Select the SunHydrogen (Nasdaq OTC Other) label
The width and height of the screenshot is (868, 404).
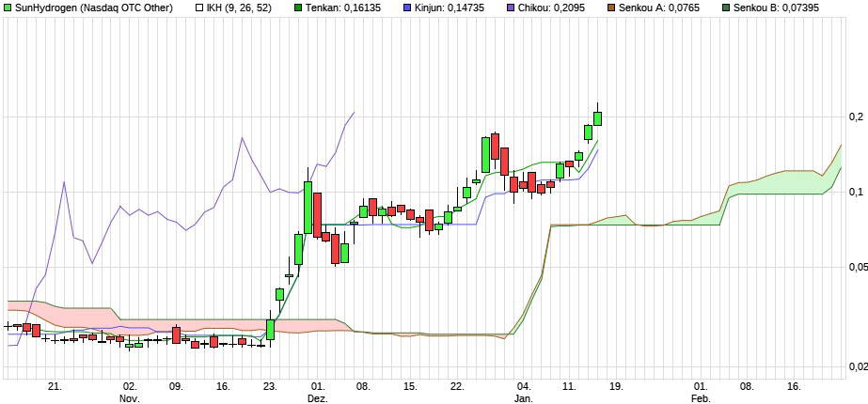(x=94, y=8)
